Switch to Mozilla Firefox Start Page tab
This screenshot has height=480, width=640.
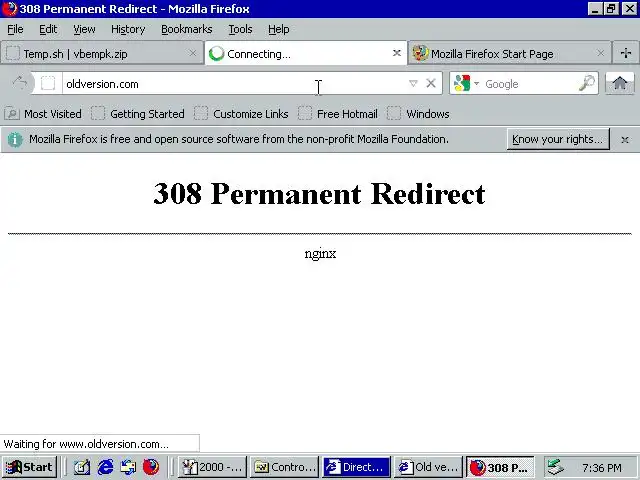(x=509, y=53)
